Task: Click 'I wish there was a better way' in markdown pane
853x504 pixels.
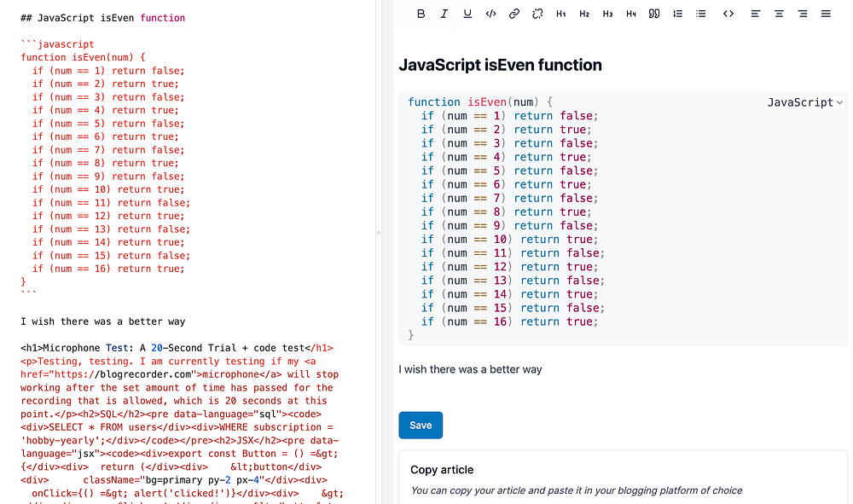Action: [103, 322]
